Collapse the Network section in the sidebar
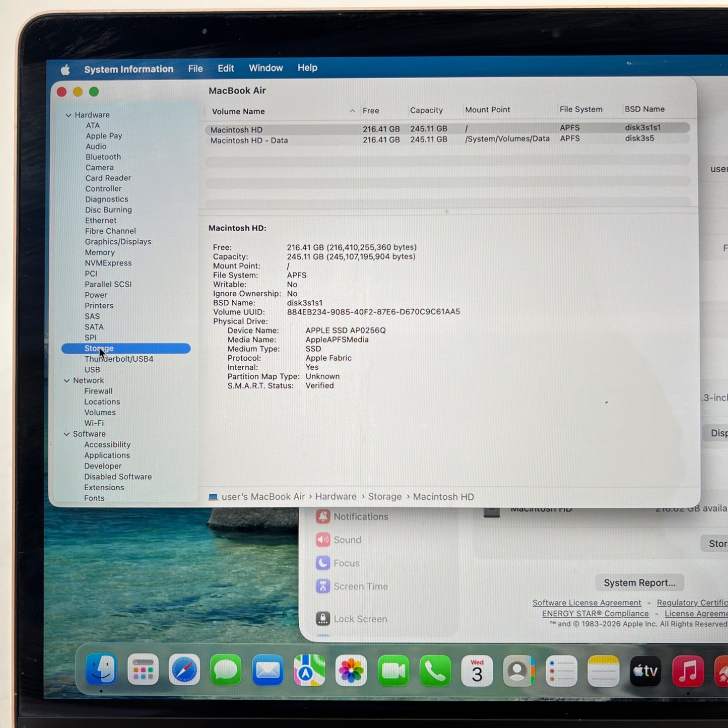Screen dimensions: 728x728 click(67, 380)
